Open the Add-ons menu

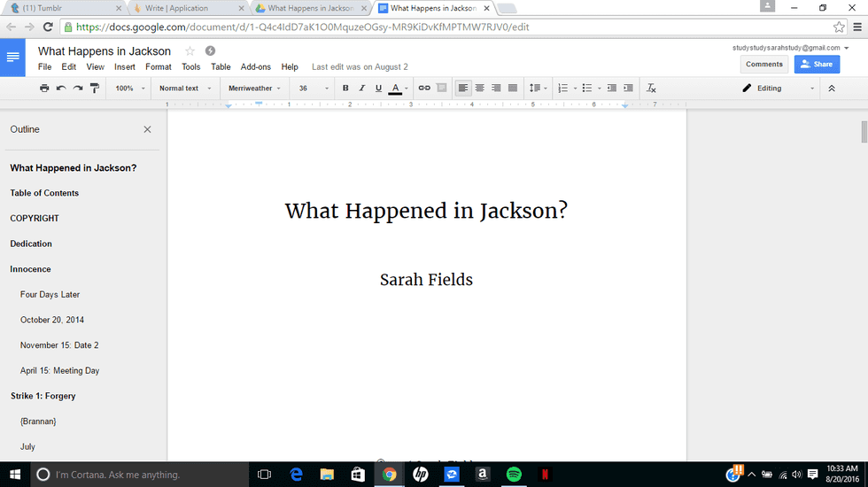tap(256, 67)
